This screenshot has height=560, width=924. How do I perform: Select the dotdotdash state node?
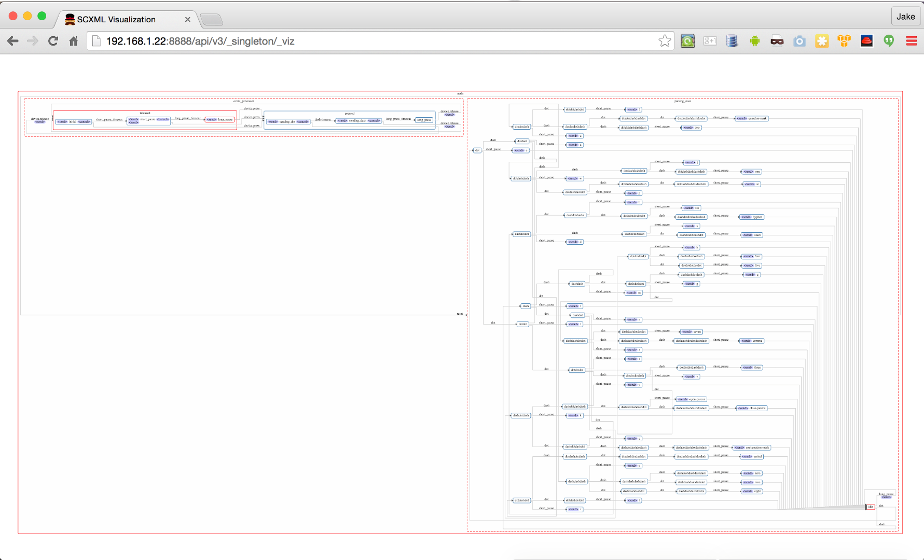pos(522,127)
